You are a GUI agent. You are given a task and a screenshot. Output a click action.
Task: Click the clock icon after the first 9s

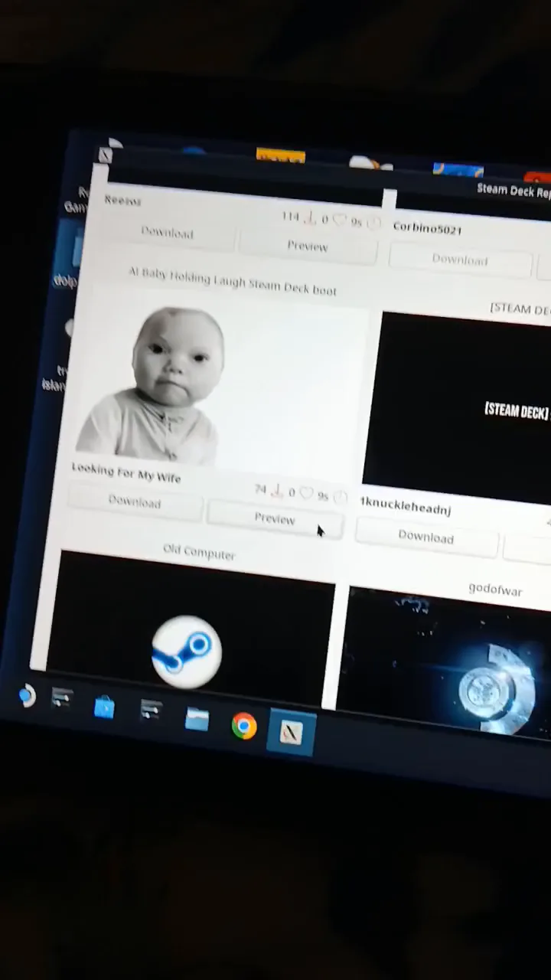pos(373,224)
